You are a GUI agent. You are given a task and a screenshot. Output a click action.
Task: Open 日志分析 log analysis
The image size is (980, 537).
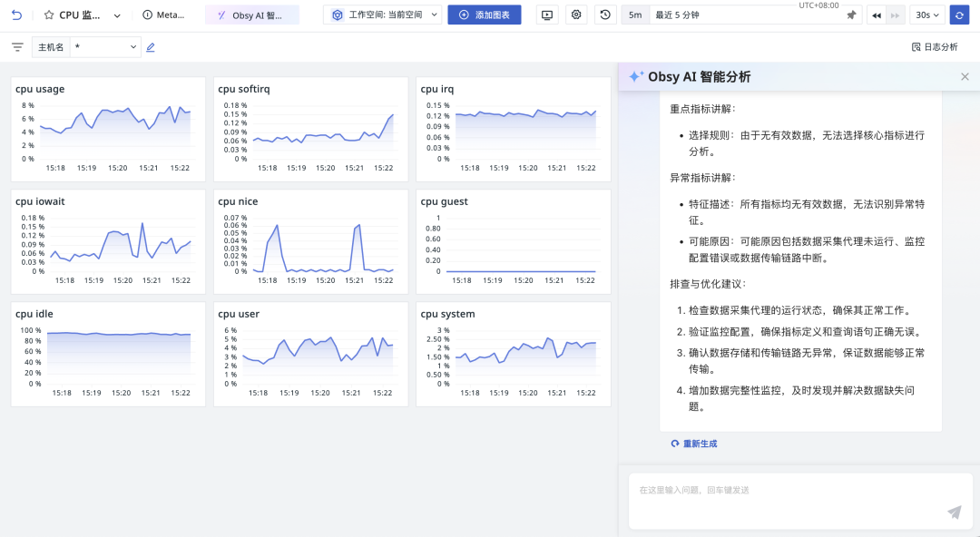935,47
